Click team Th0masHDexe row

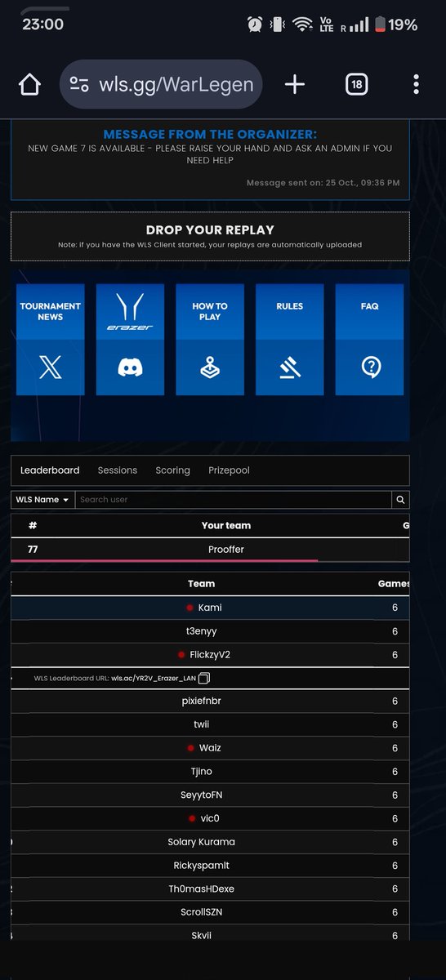[x=210, y=889]
